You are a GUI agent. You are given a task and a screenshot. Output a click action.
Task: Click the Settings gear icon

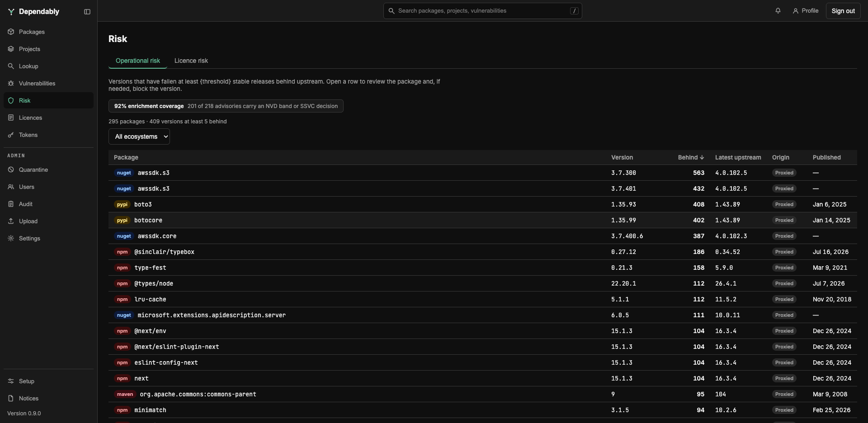point(11,238)
